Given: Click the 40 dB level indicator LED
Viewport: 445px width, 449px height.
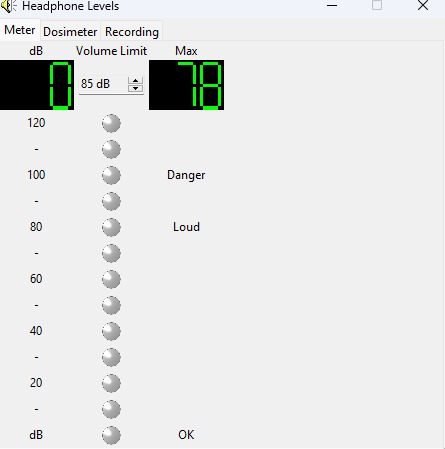Looking at the screenshot, I should click(111, 331).
